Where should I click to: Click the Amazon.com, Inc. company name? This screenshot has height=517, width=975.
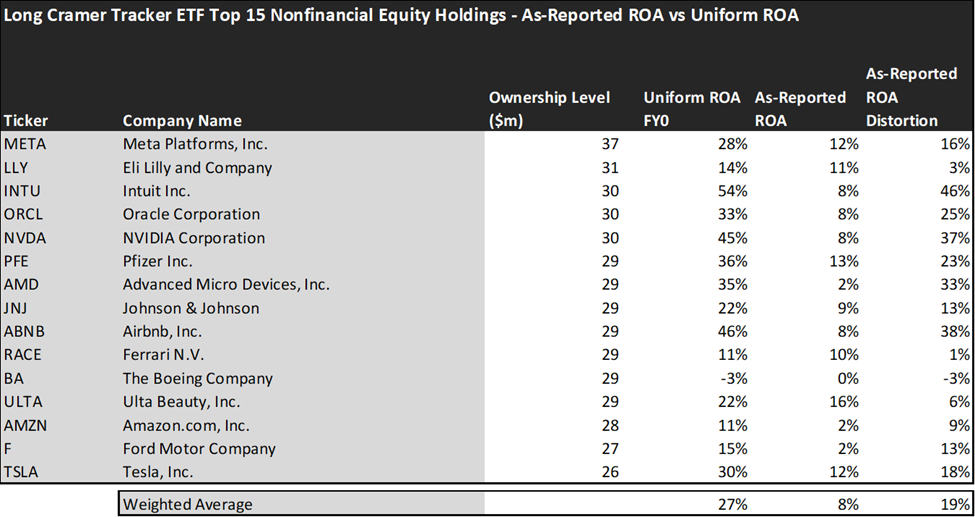pyautogui.click(x=187, y=426)
